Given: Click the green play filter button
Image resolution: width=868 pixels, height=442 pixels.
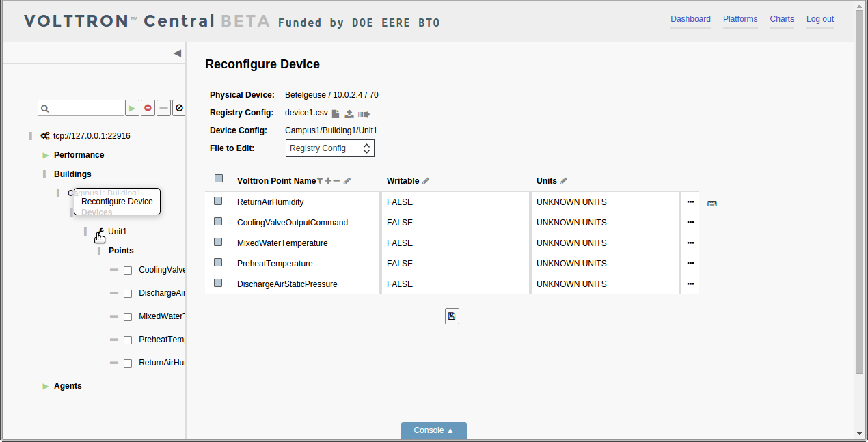Looking at the screenshot, I should tap(132, 108).
